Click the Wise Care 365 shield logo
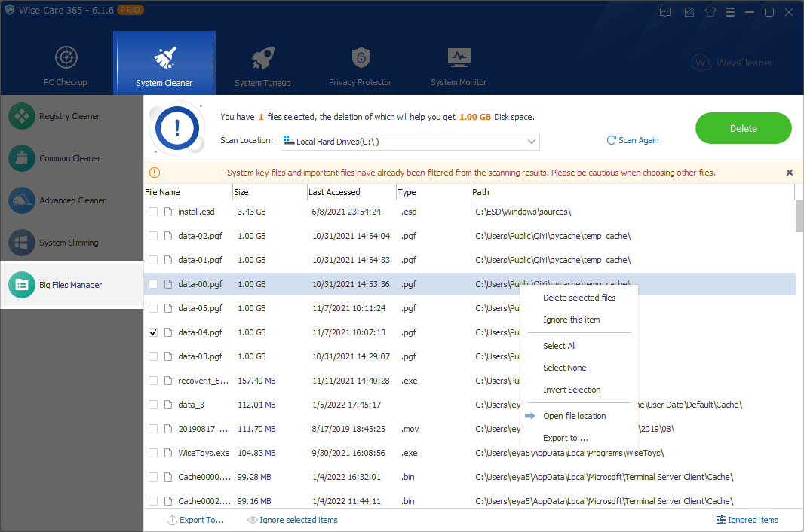804x532 pixels. [x=9, y=11]
